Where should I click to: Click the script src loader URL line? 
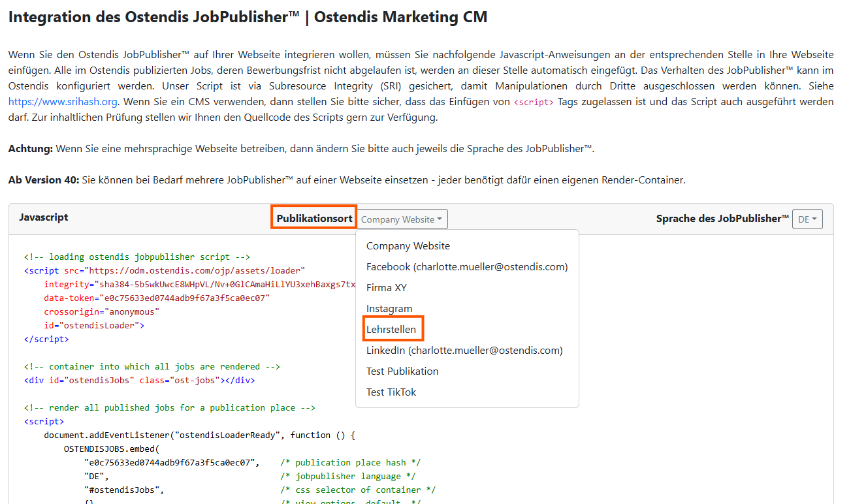click(165, 271)
